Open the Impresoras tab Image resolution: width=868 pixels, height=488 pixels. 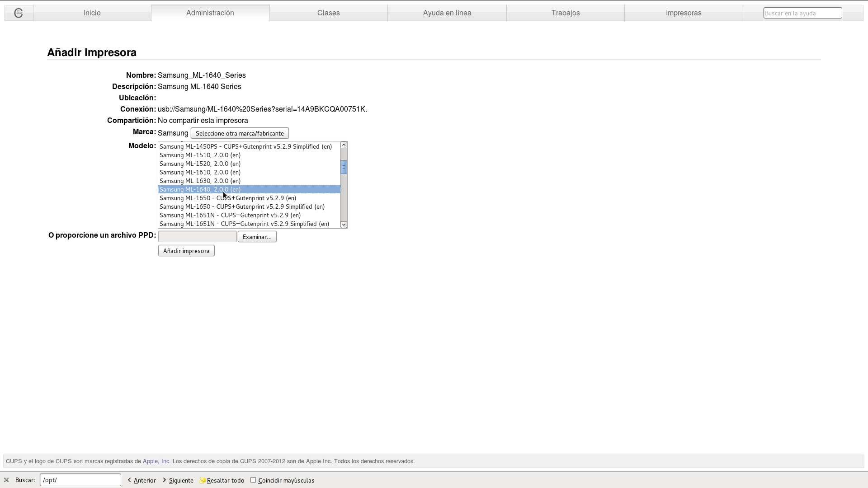684,13
